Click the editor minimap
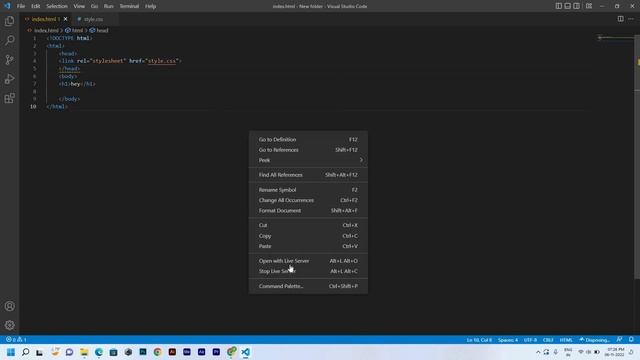The height and width of the screenshot is (360, 640). pos(614,39)
